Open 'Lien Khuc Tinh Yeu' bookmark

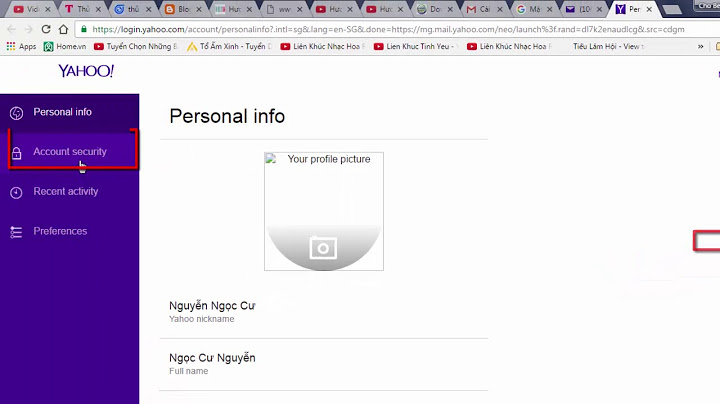pyautogui.click(x=414, y=46)
